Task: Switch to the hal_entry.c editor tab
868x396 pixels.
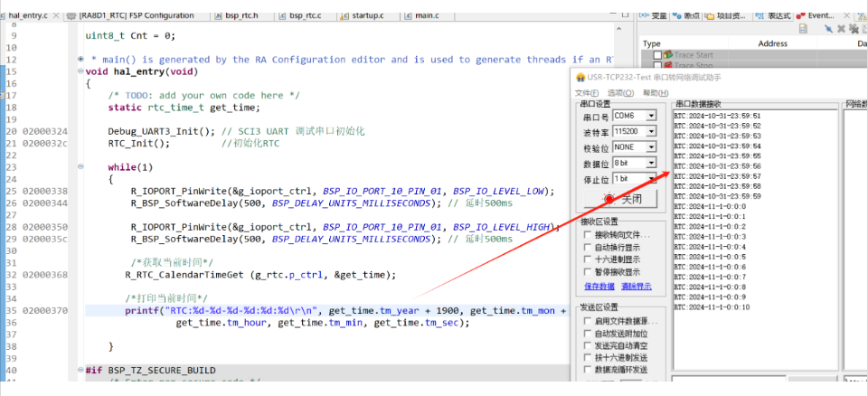Action: [29, 15]
